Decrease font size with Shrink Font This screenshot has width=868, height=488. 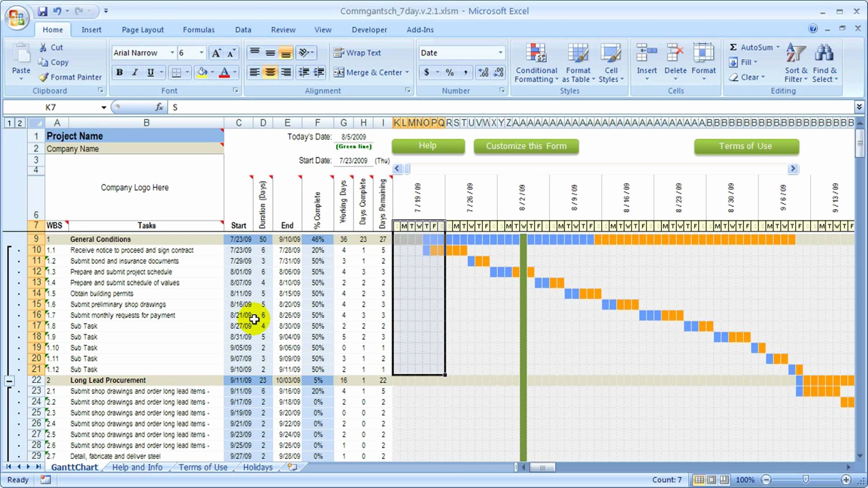(231, 53)
